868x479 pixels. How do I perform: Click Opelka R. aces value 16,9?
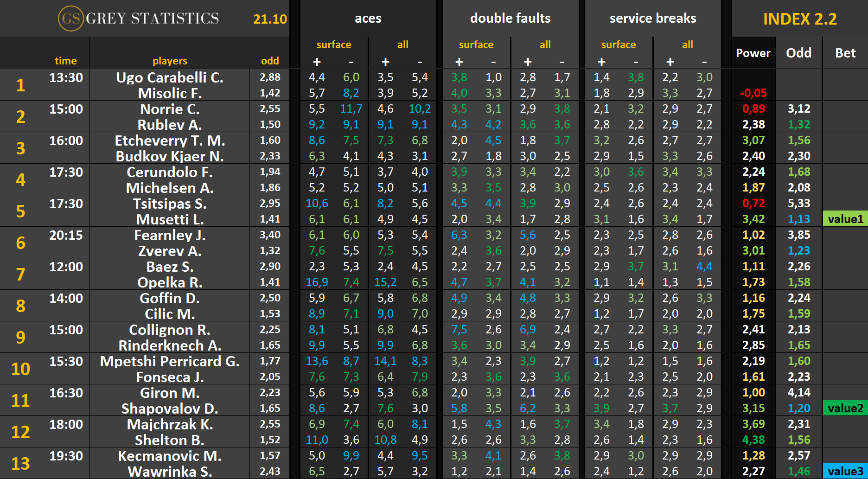(317, 282)
